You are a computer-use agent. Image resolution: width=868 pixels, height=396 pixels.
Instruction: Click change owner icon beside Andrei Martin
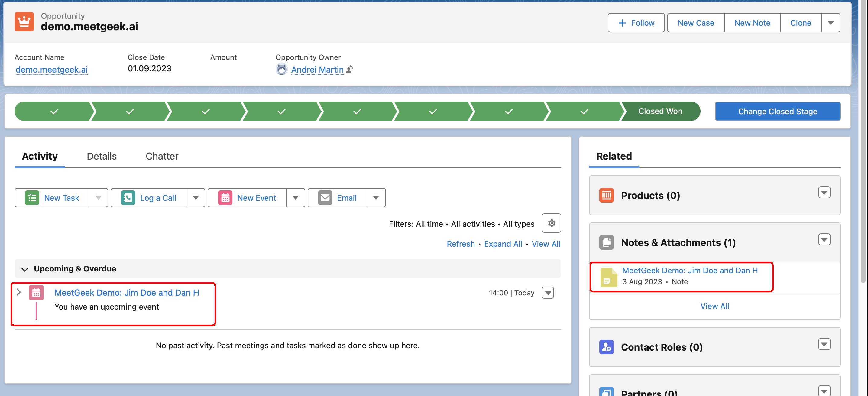[350, 70]
